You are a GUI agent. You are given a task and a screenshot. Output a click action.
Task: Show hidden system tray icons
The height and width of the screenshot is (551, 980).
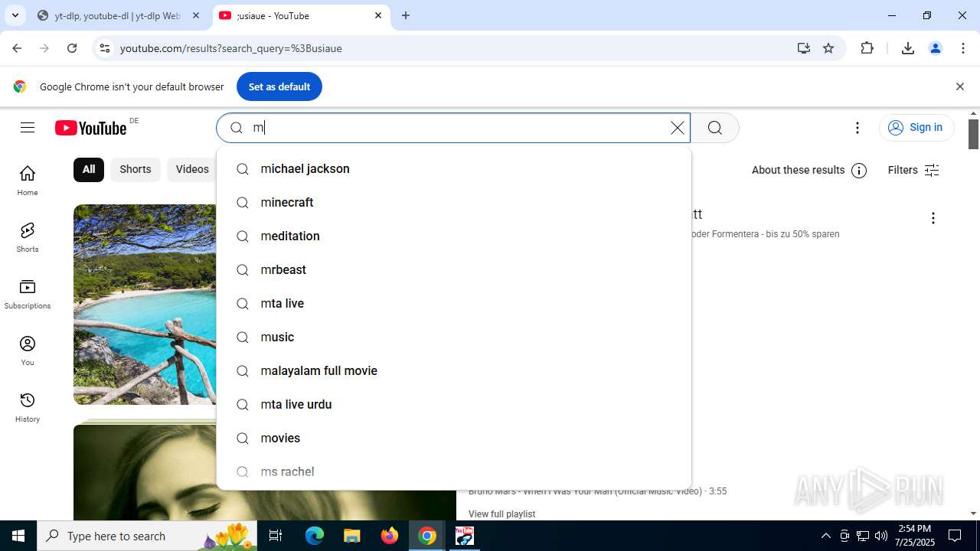(x=825, y=536)
